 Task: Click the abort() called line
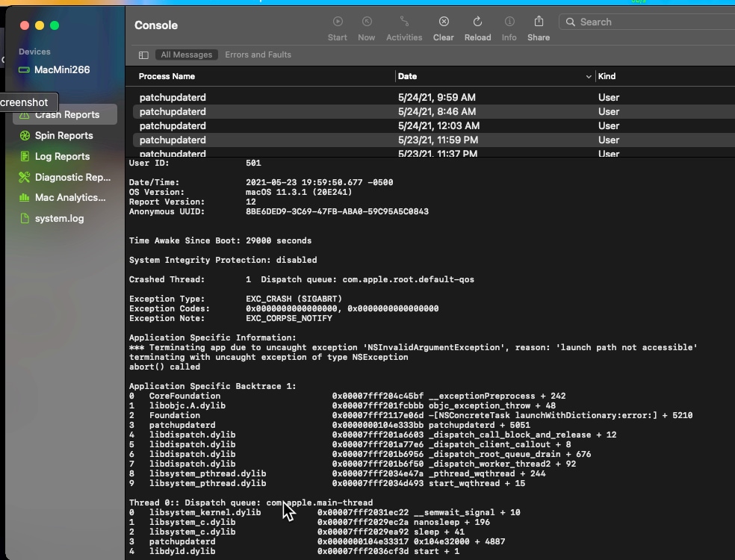pos(164,367)
